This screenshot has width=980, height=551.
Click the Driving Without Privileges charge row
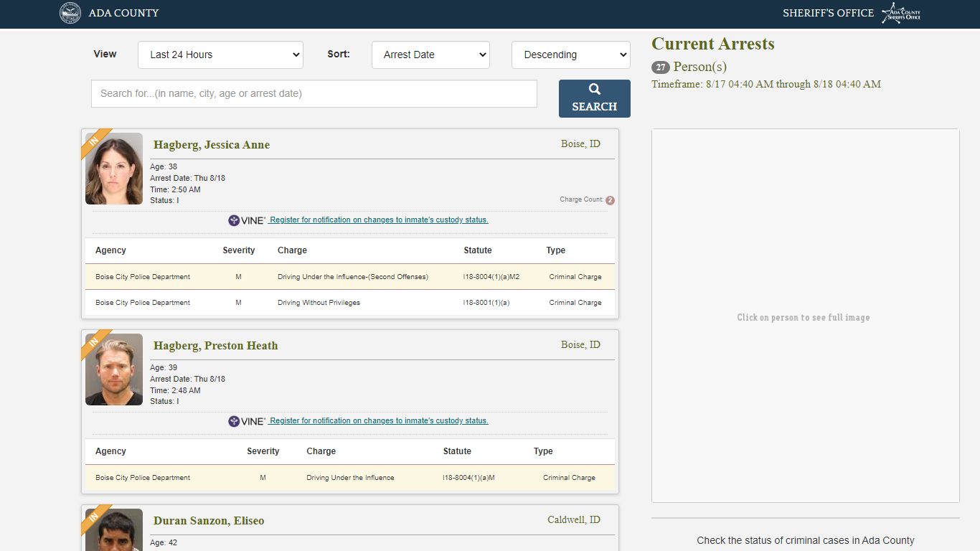click(350, 303)
